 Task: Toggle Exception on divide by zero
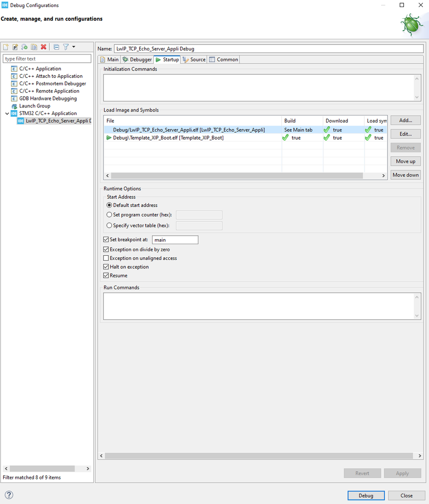106,249
